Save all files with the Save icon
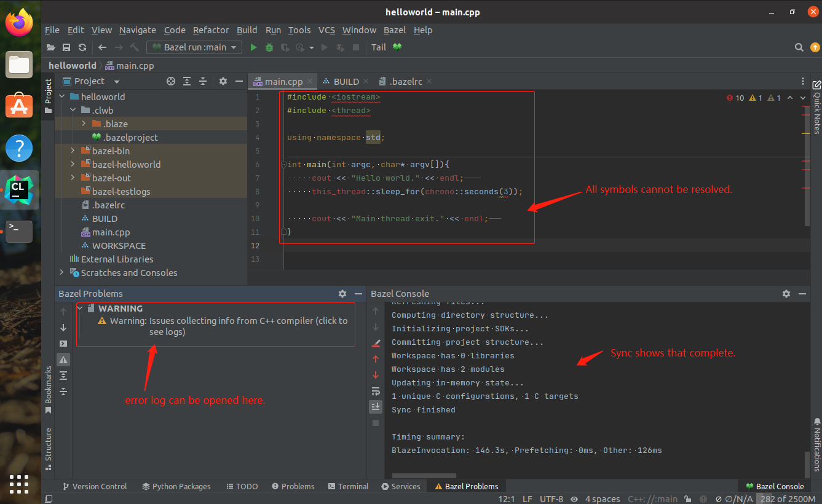The height and width of the screenshot is (504, 822). click(66, 47)
